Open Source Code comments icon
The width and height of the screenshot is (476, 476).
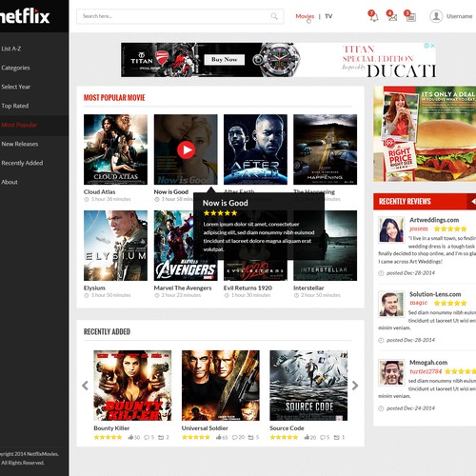point(323,437)
